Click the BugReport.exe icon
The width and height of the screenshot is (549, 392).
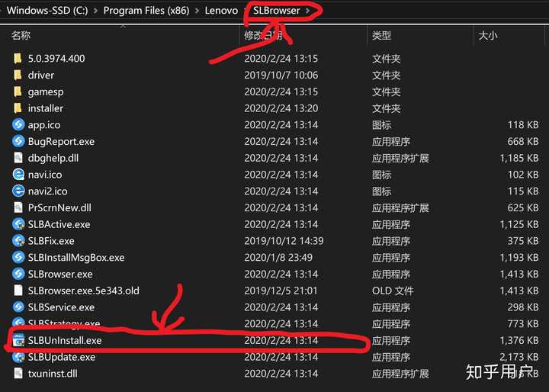tap(18, 141)
